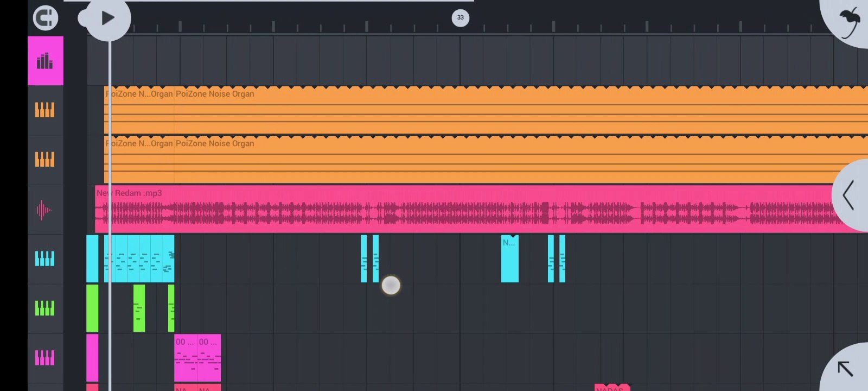Select the magenta keyboard track icon

[45, 357]
